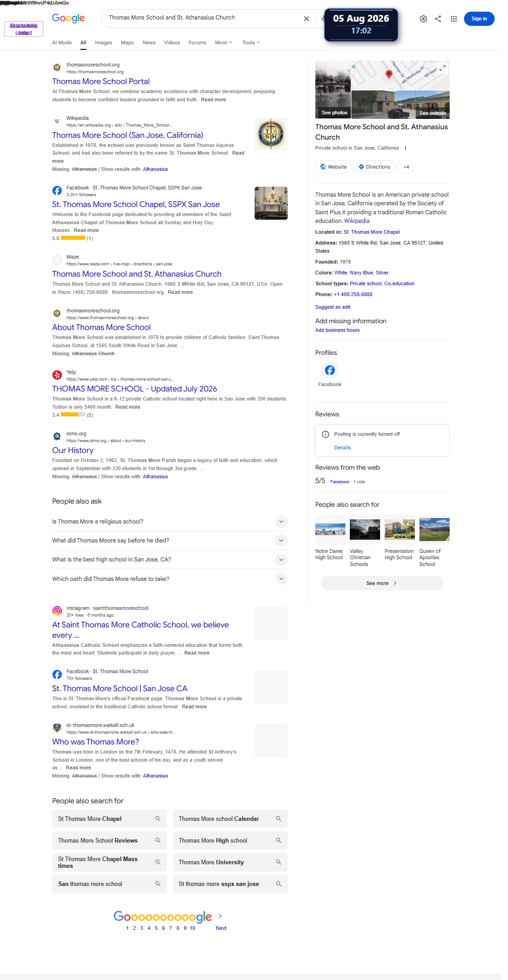This screenshot has height=980, width=508.
Task: Click the See photos thumbnail
Action: [x=333, y=90]
